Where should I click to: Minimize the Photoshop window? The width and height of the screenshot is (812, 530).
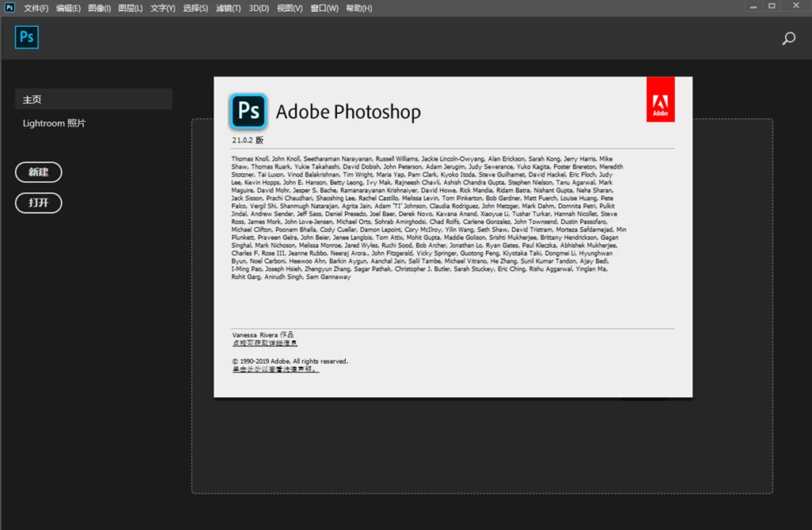click(753, 6)
